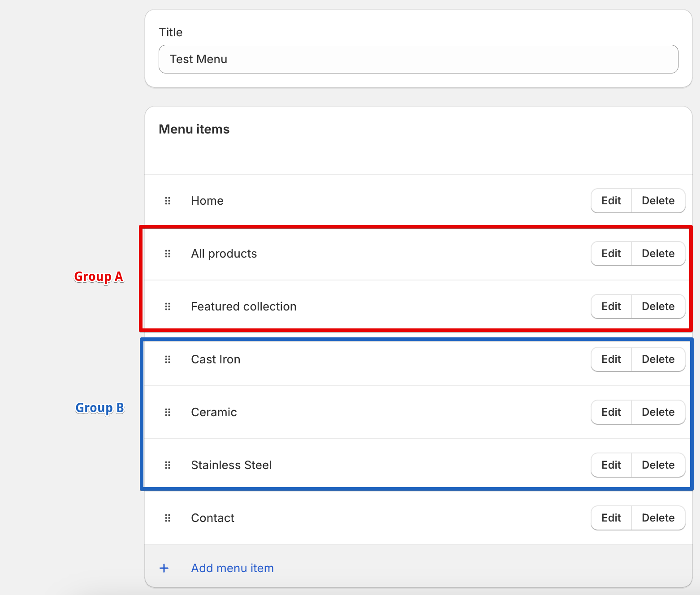
Task: Click the Featured collection drag handle
Action: [x=168, y=306]
